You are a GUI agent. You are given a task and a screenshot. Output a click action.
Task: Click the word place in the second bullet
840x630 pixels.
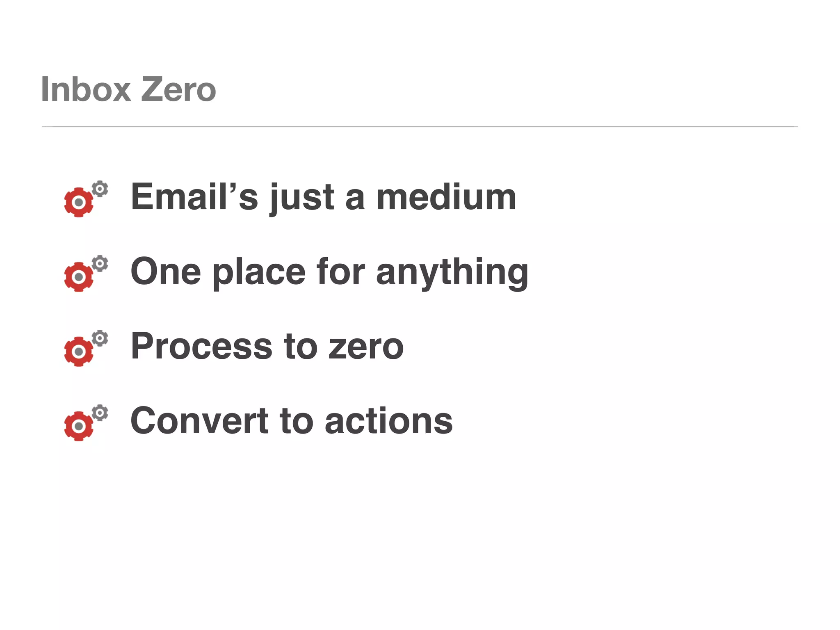(x=259, y=272)
